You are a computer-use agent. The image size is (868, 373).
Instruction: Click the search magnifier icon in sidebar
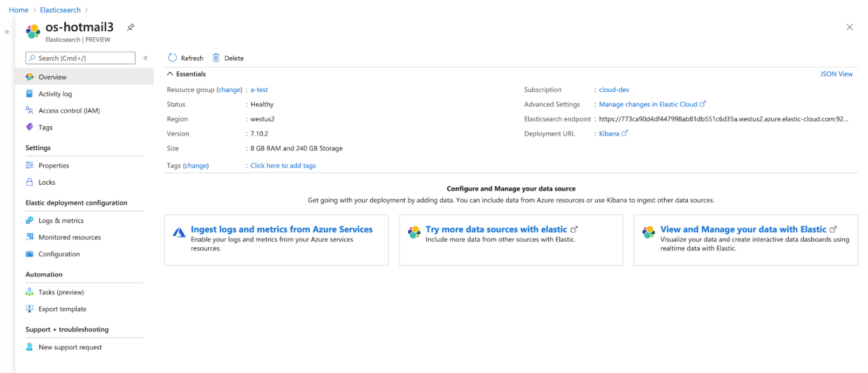pyautogui.click(x=32, y=58)
